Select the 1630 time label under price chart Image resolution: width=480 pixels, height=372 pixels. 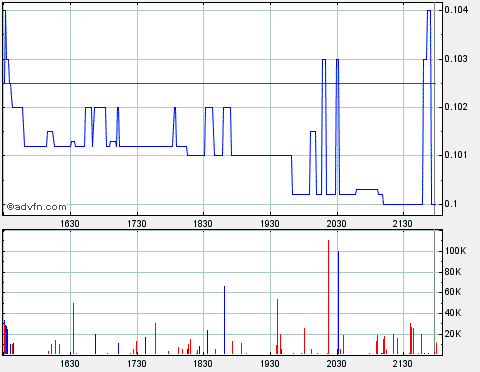pyautogui.click(x=70, y=224)
